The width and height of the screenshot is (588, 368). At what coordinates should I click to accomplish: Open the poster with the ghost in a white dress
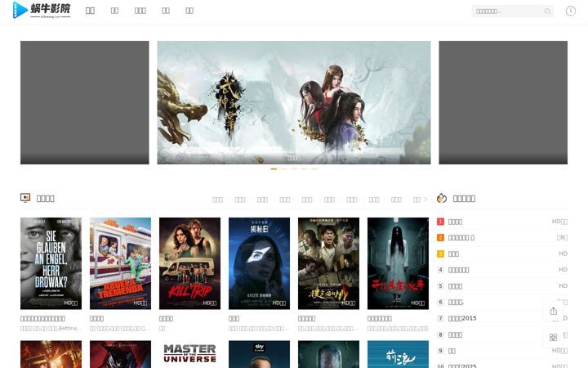point(398,263)
